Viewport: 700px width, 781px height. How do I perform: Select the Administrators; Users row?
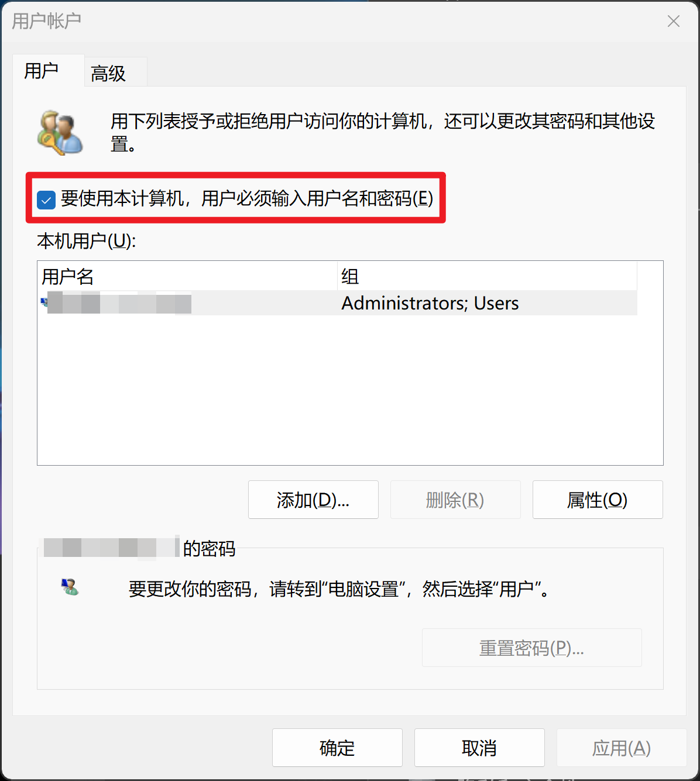click(x=338, y=303)
